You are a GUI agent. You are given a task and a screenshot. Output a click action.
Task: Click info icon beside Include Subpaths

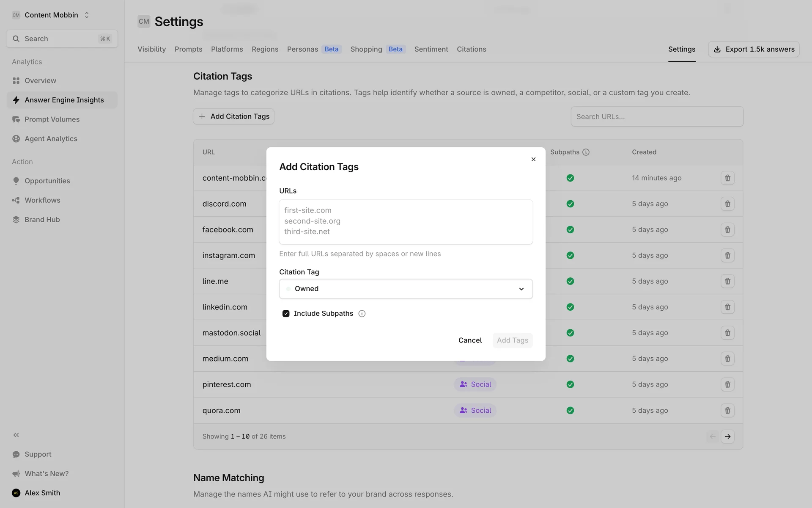point(362,314)
